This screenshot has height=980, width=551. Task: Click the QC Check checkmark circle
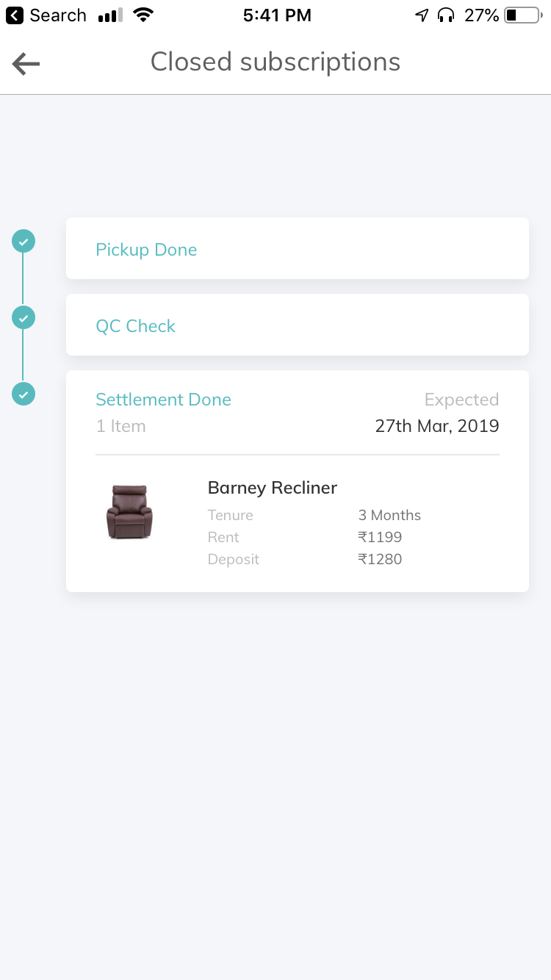point(24,317)
